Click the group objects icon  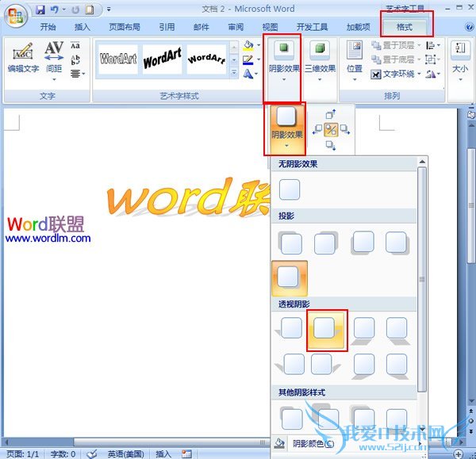point(433,59)
